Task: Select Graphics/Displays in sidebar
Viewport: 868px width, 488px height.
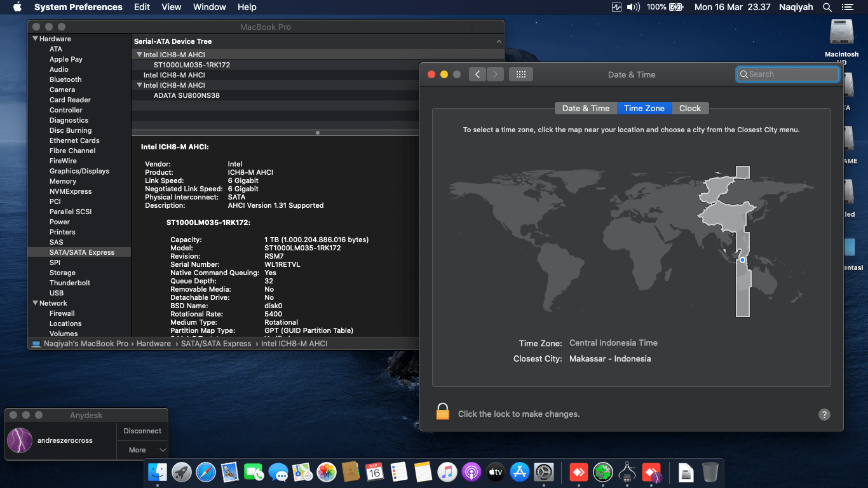Action: coord(79,171)
